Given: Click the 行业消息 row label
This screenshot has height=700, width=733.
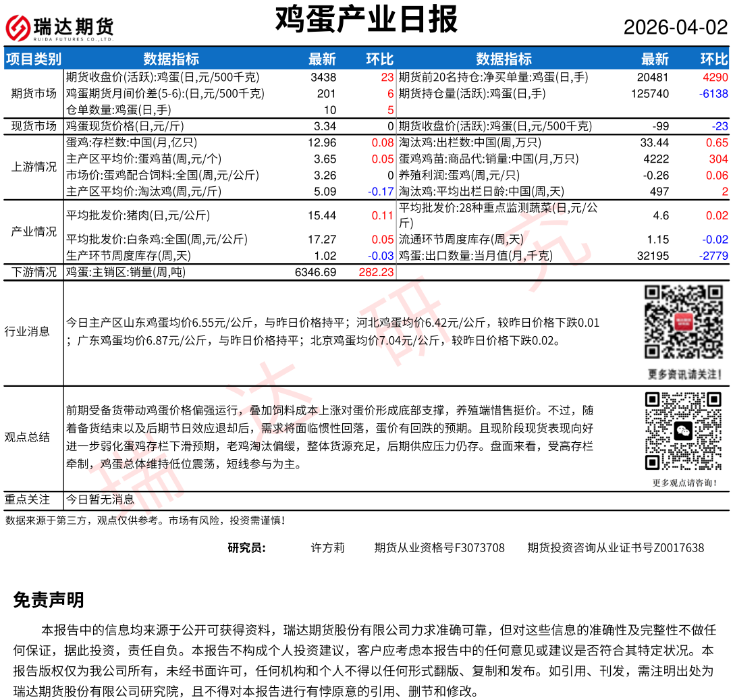Looking at the screenshot, I should click(28, 331).
